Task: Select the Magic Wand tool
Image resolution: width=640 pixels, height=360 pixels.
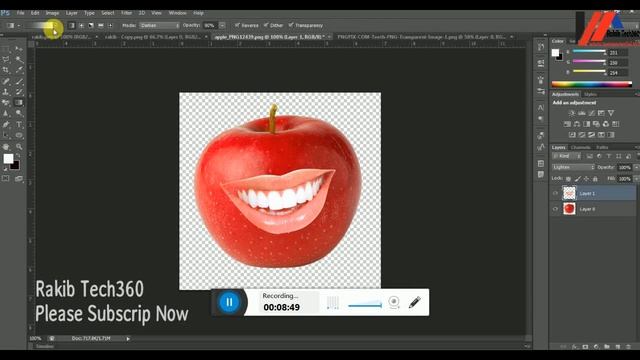Action: [x=19, y=60]
